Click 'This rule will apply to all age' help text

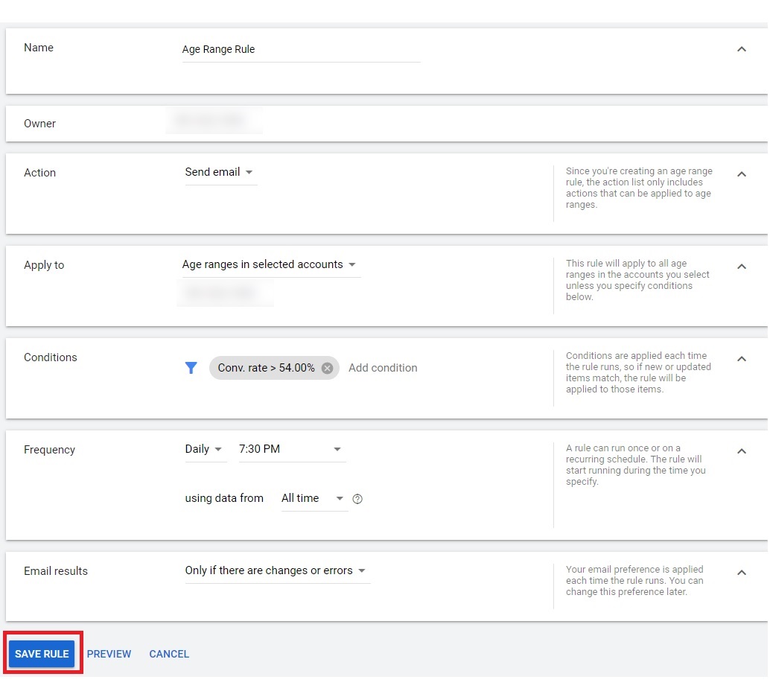pyautogui.click(x=637, y=280)
